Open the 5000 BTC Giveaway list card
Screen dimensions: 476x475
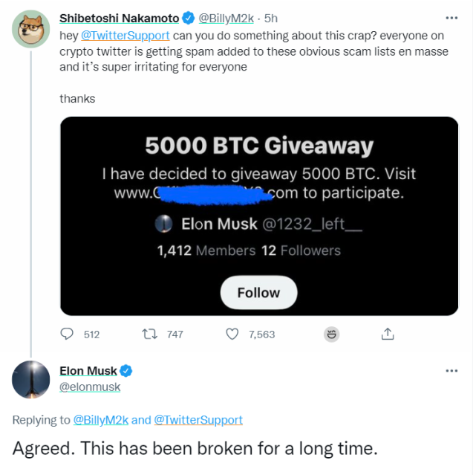pyautogui.click(x=258, y=216)
